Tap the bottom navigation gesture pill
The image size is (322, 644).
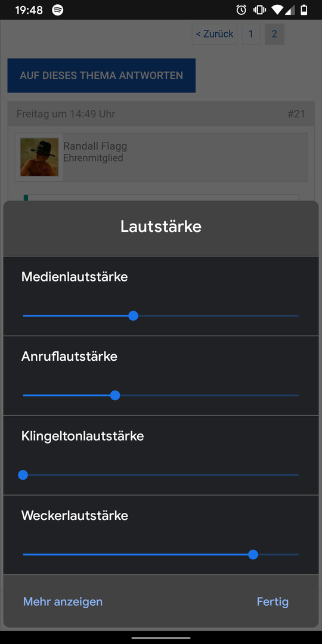point(161,638)
